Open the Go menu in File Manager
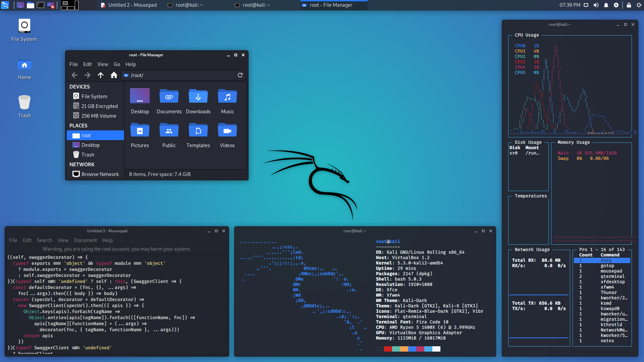The width and height of the screenshot is (644, 362). tap(117, 64)
